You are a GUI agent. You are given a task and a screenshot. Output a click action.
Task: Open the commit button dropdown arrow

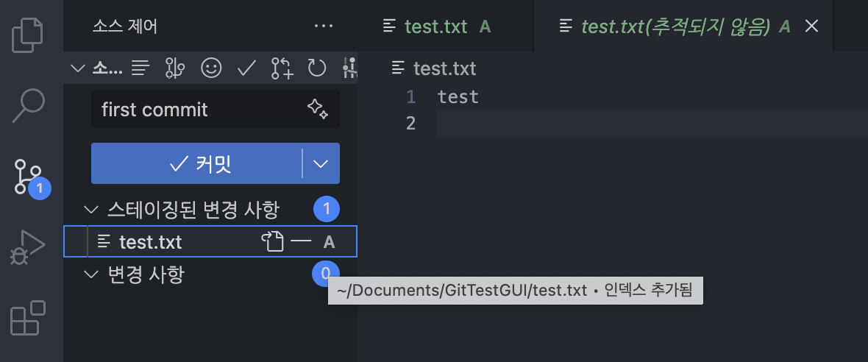[321, 163]
